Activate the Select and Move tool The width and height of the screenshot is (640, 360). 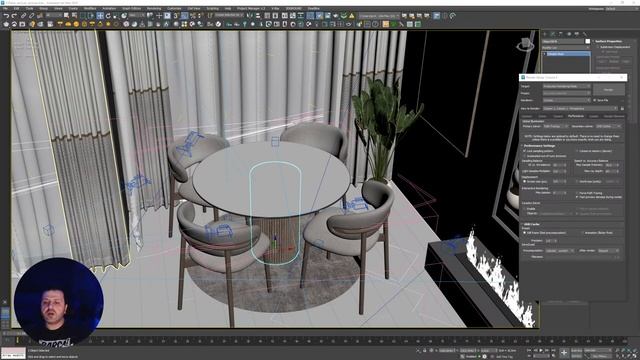click(x=100, y=16)
